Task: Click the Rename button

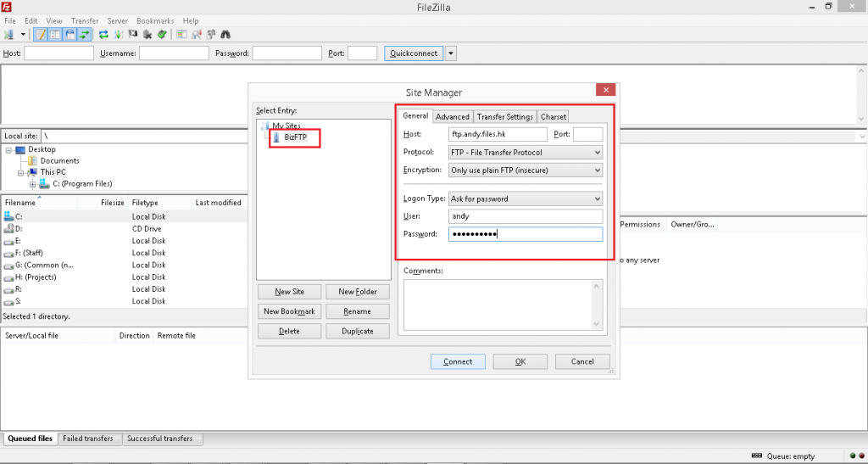Action: (358, 311)
